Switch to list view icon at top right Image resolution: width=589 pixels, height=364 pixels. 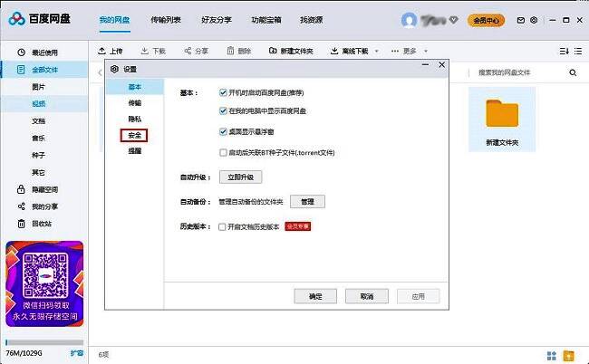point(578,51)
